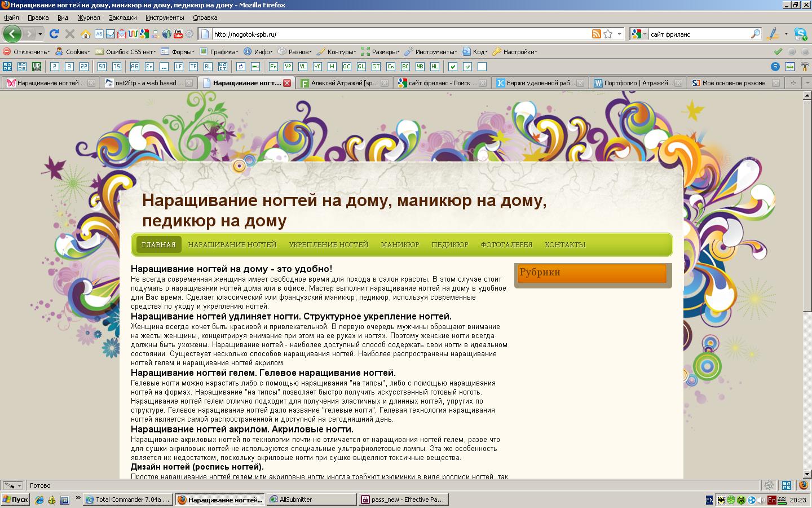This screenshot has width=812, height=508.
Task: Click the vertical page scrollbar down arrow
Action: [807, 474]
